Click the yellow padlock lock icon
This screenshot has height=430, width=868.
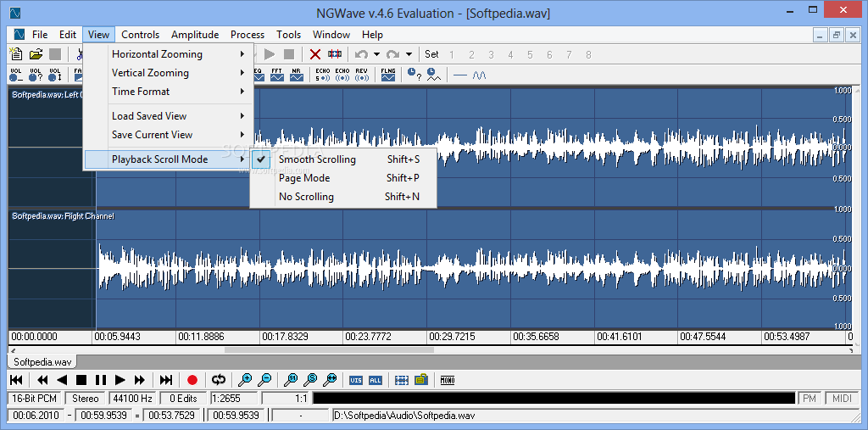(x=421, y=380)
